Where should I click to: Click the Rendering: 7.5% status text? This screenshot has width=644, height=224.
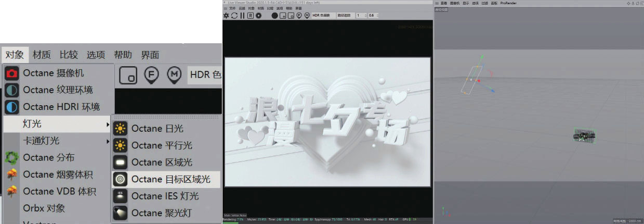(233, 219)
